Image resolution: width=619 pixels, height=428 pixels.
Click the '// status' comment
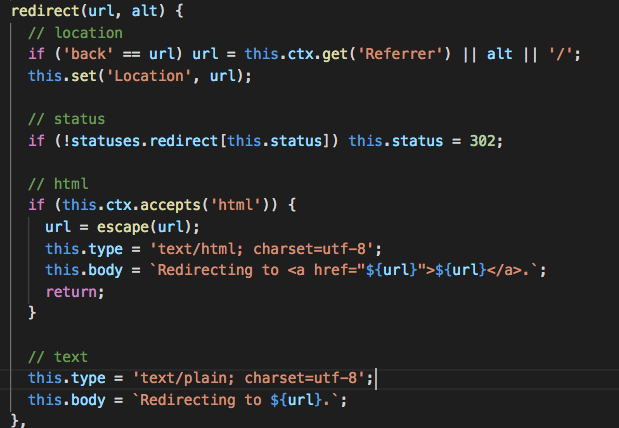pyautogui.click(x=67, y=119)
